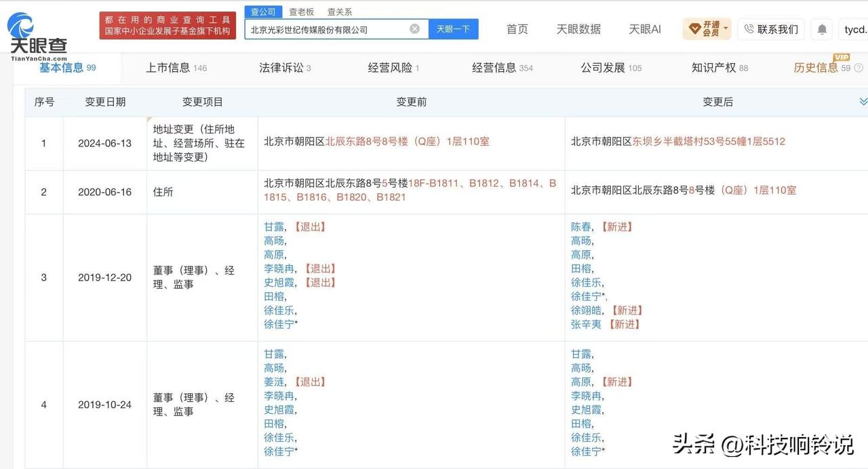Open the 天眼AI menu item
868x469 pixels.
645,29
